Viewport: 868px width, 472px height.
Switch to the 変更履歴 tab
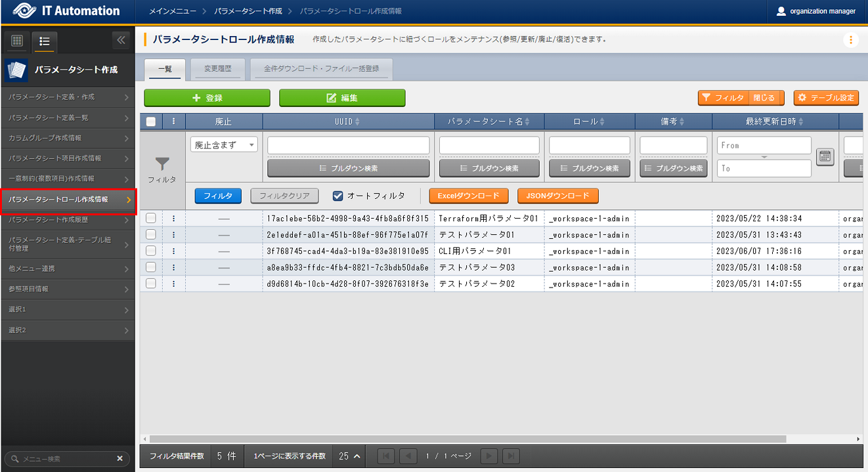[215, 68]
